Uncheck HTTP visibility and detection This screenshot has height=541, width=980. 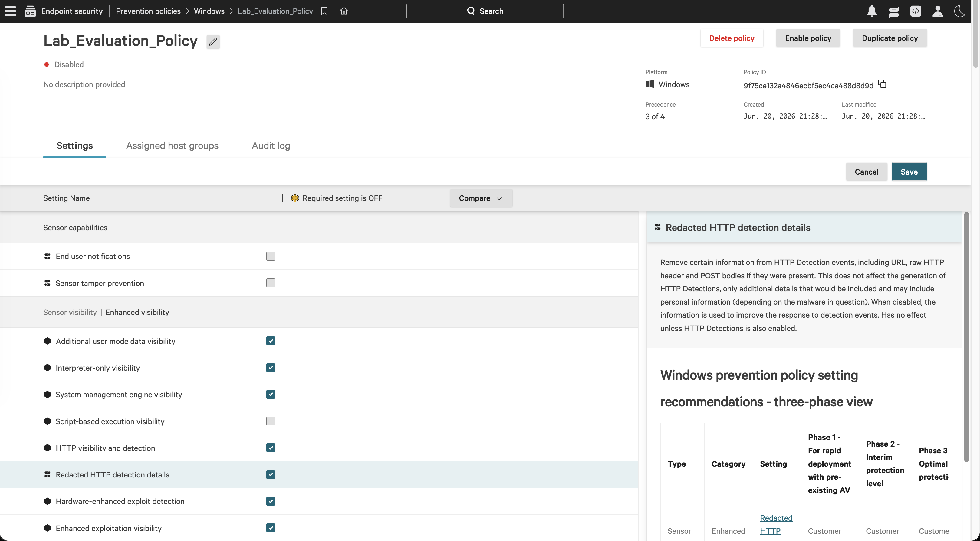coord(271,448)
